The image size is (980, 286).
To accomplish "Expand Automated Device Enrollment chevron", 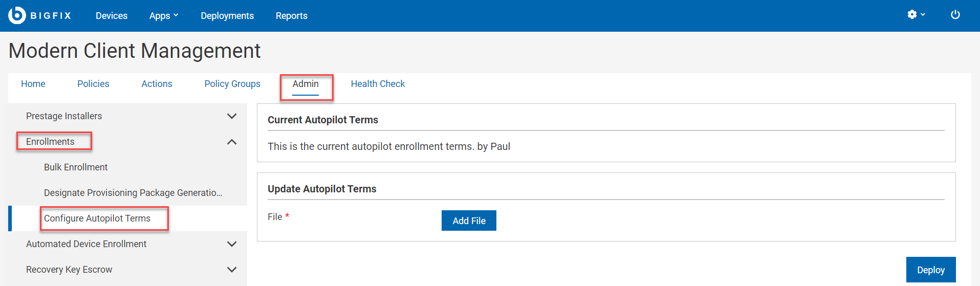I will point(232,244).
